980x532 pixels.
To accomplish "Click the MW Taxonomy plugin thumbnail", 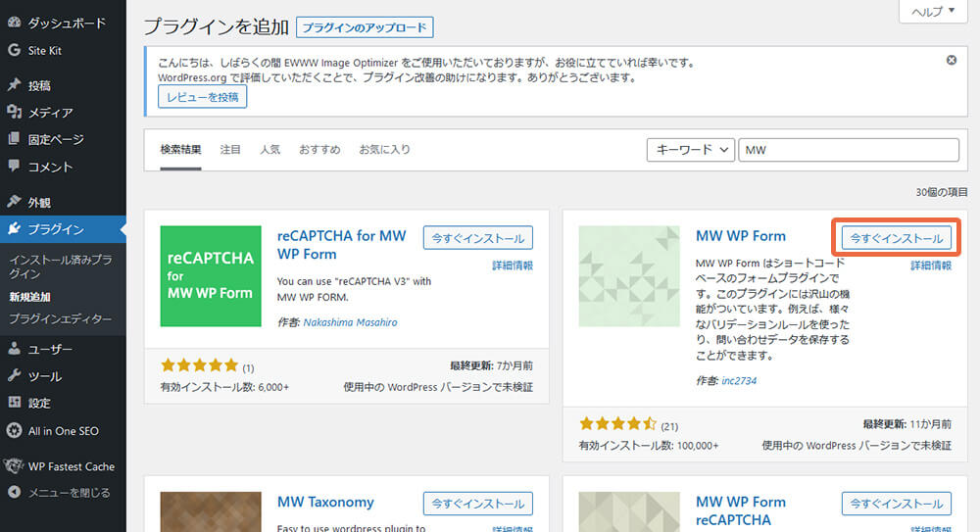I will click(x=211, y=512).
